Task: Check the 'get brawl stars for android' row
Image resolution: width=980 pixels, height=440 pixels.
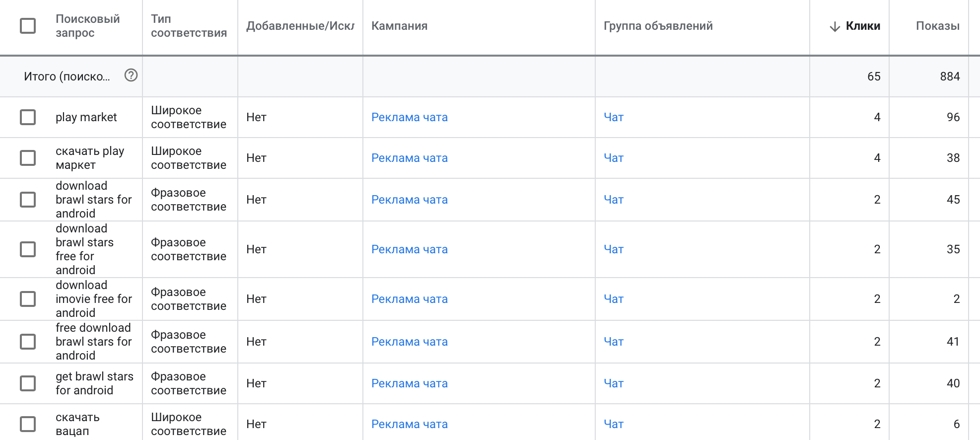Action: 28,383
